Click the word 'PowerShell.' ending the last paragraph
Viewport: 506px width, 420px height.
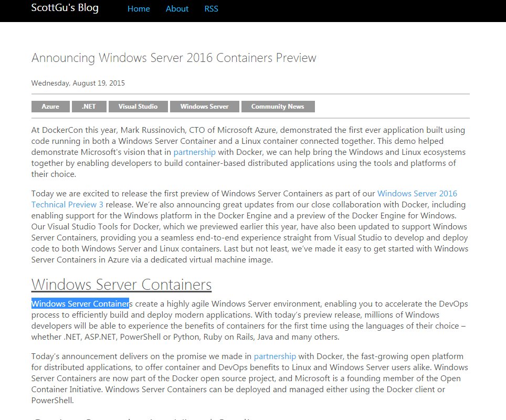coord(52,401)
